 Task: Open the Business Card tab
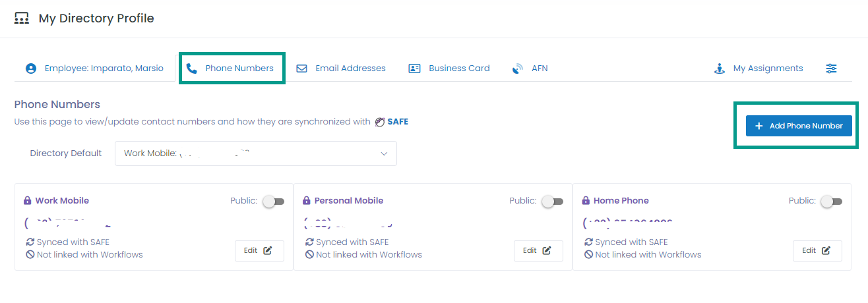449,69
